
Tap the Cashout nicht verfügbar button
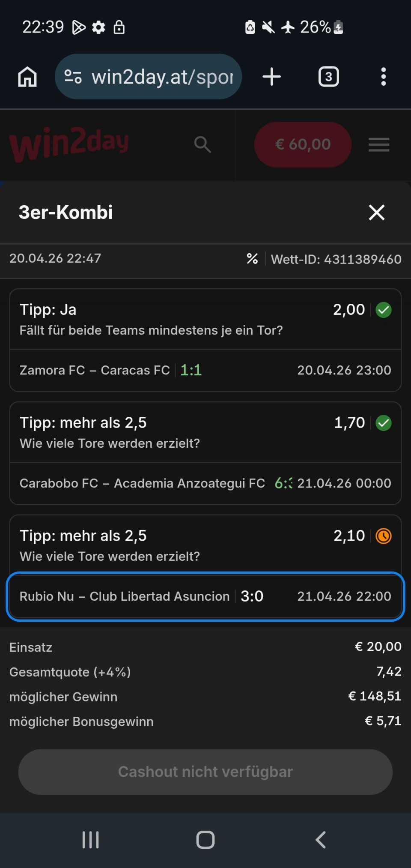(x=205, y=772)
